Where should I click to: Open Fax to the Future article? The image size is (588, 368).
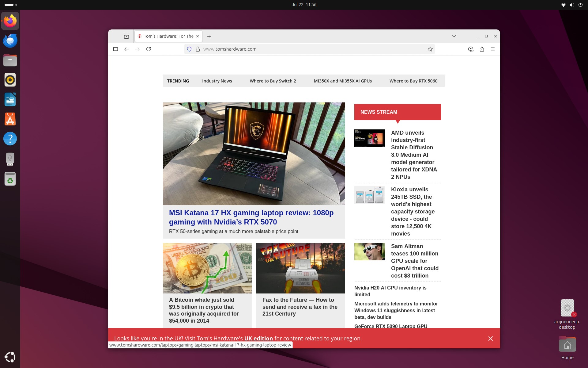(x=300, y=307)
